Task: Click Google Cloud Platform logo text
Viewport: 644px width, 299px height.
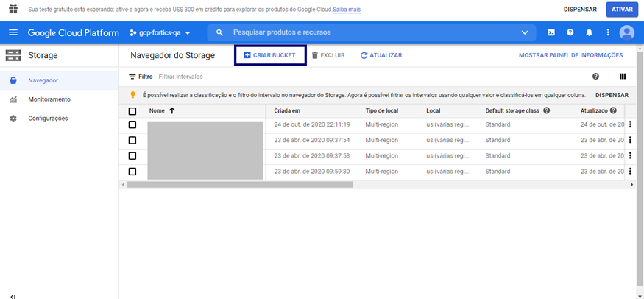Action: click(74, 33)
